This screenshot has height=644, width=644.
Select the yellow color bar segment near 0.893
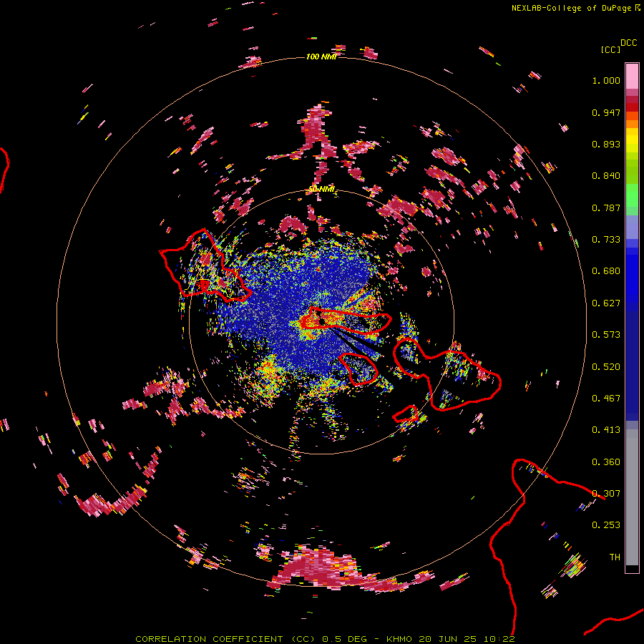632,141
